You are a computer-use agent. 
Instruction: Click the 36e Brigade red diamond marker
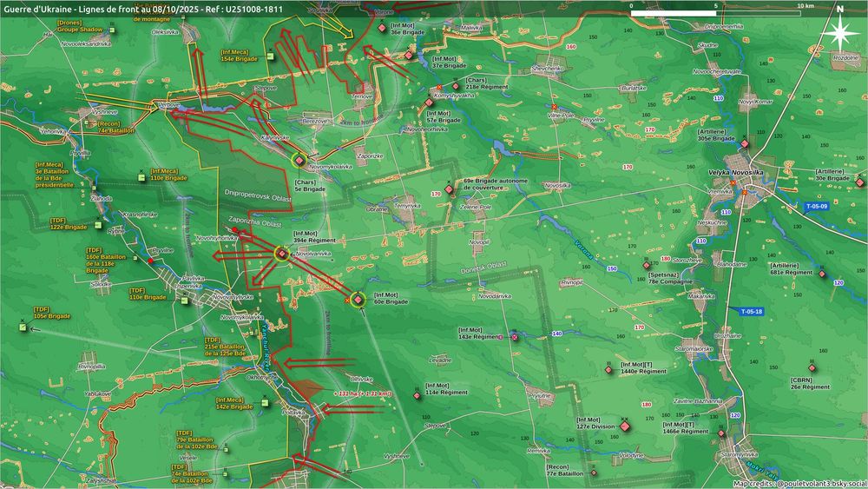[x=382, y=29]
